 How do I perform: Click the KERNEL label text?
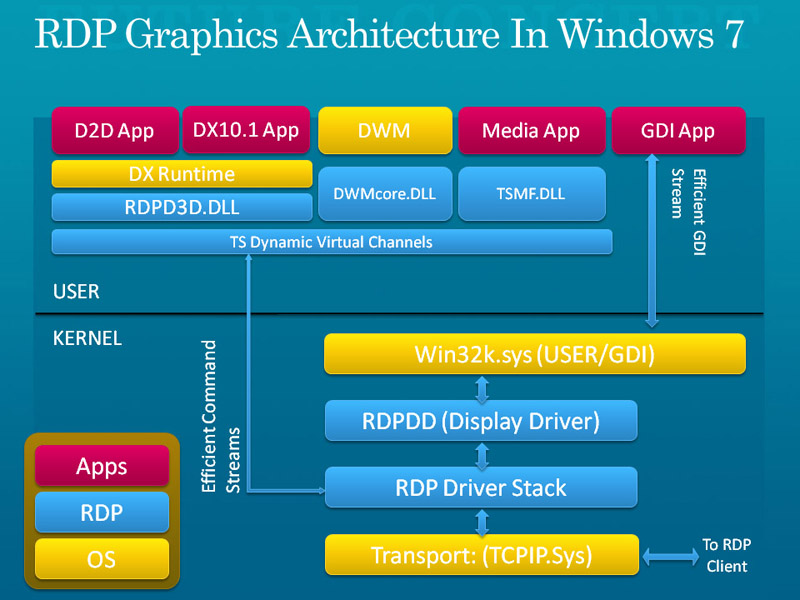87,338
